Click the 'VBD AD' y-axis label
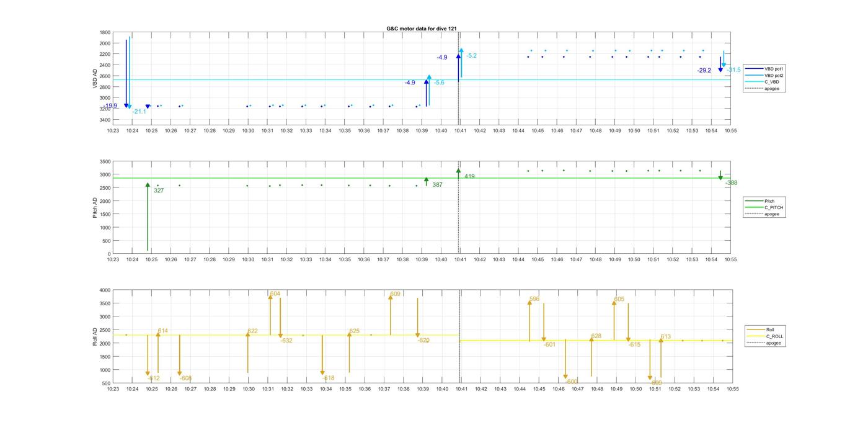The image size is (868, 430). [x=95, y=78]
